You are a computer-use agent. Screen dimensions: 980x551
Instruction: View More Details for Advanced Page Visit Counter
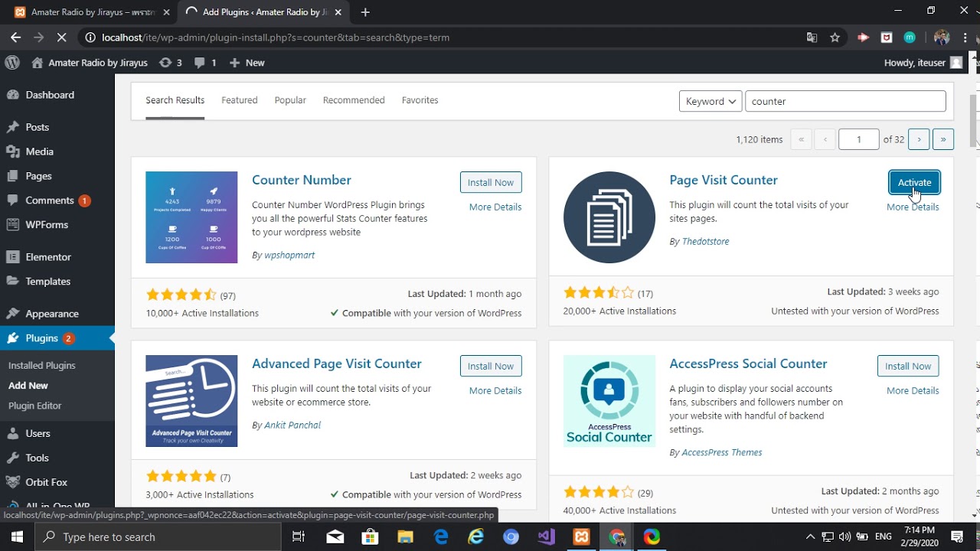[495, 390]
